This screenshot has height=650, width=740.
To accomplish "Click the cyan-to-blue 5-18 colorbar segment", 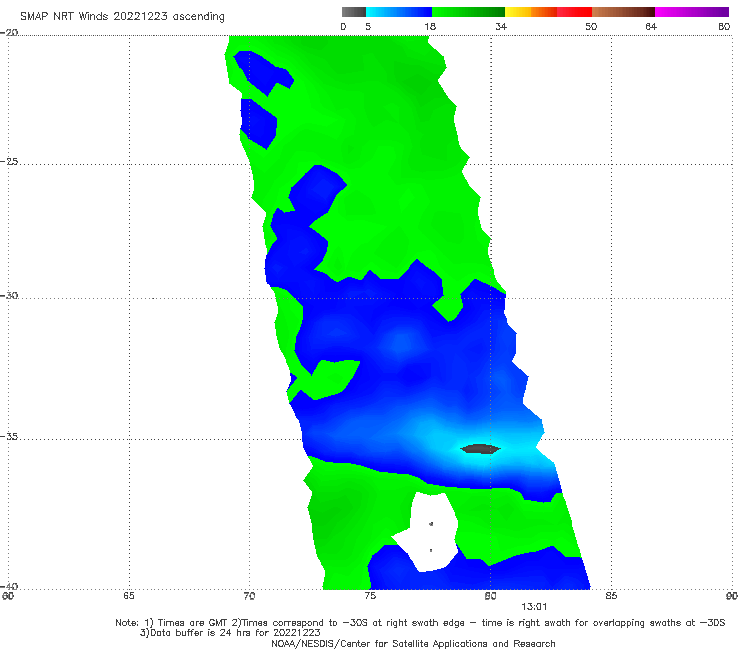I will (399, 12).
